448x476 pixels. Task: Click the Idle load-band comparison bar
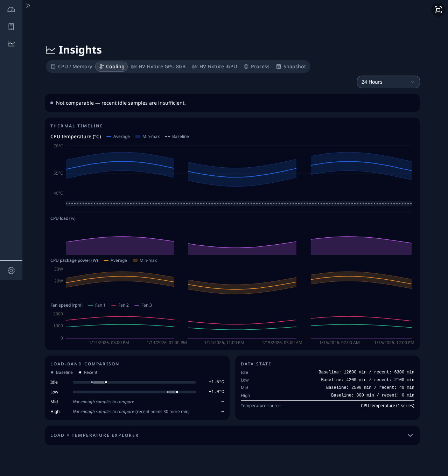pos(134,382)
